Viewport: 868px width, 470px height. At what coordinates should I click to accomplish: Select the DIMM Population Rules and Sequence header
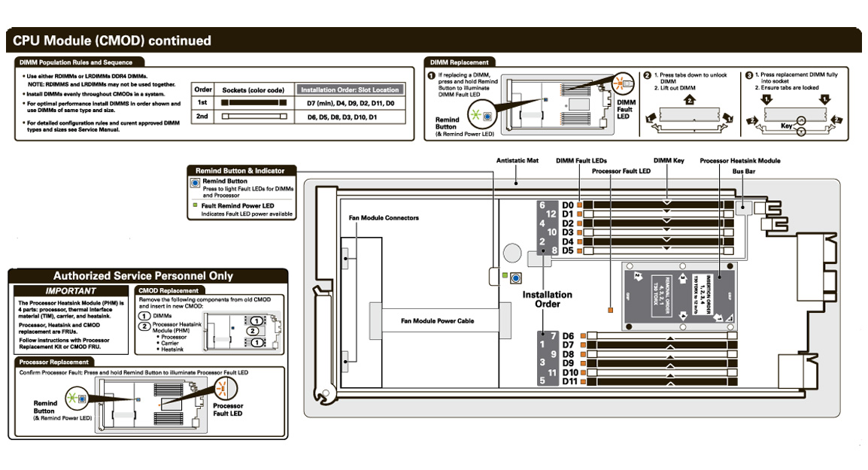pos(75,62)
